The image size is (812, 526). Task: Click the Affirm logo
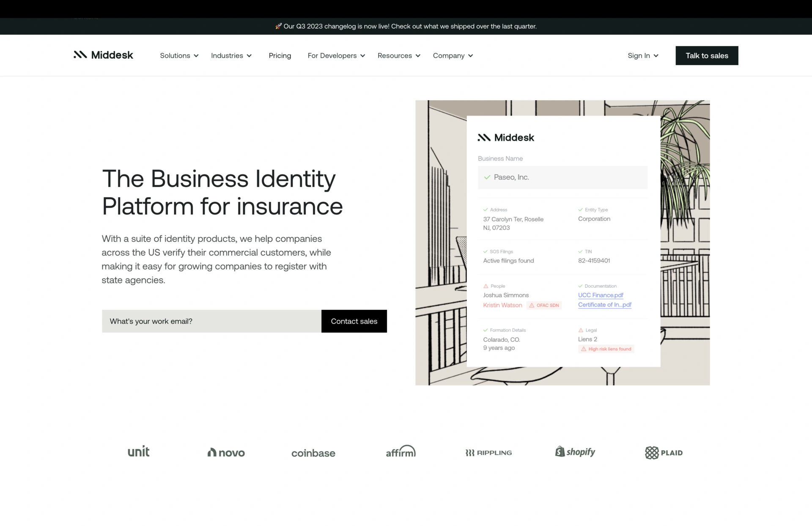coord(401,452)
